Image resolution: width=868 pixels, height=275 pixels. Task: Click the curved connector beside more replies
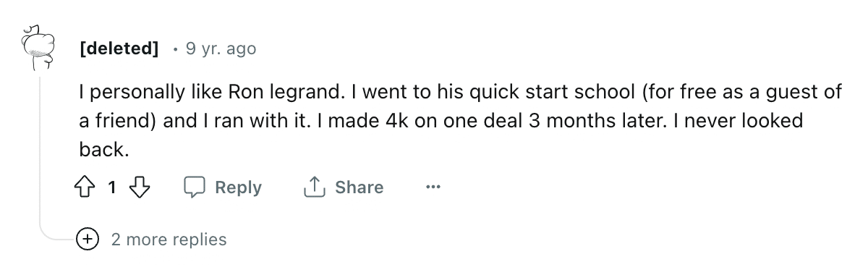pos(58,232)
